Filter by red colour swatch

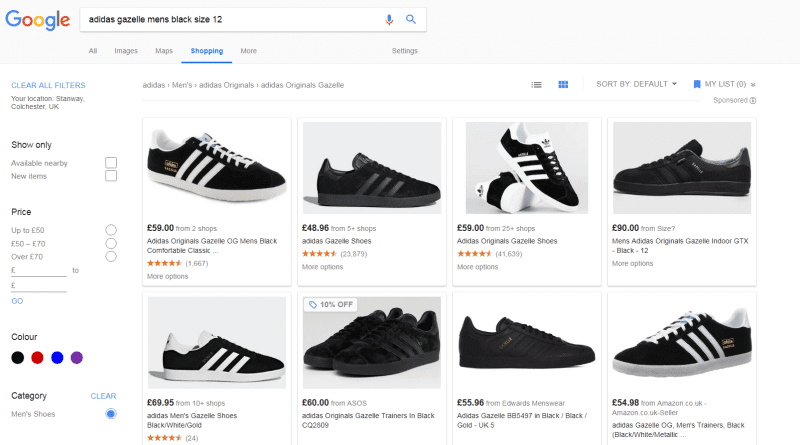(x=37, y=358)
